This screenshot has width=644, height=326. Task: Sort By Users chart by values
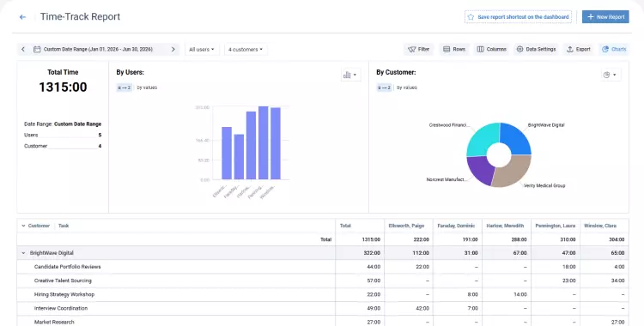click(x=147, y=88)
